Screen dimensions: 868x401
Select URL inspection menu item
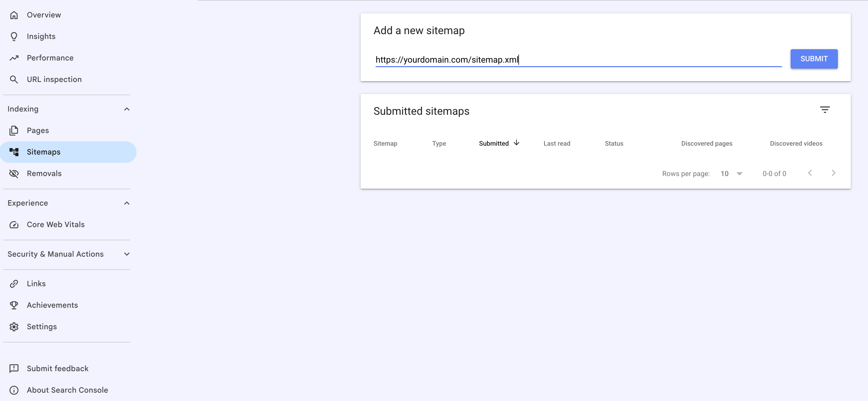click(54, 80)
